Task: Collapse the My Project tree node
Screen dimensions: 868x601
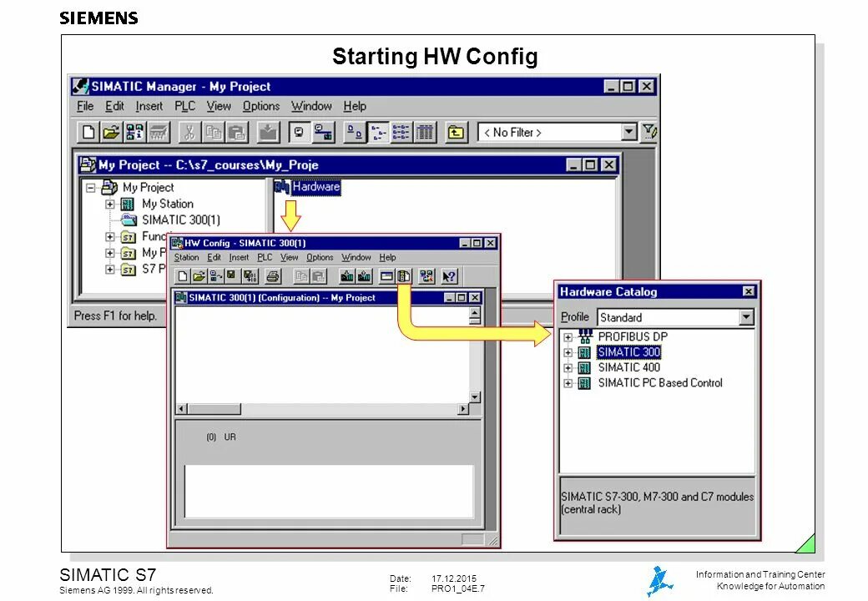Action: click(90, 188)
